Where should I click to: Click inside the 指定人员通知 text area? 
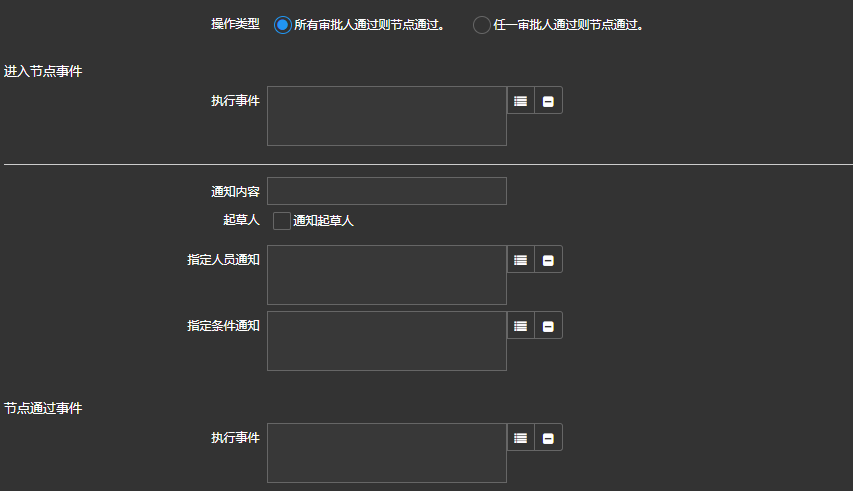pyautogui.click(x=386, y=275)
